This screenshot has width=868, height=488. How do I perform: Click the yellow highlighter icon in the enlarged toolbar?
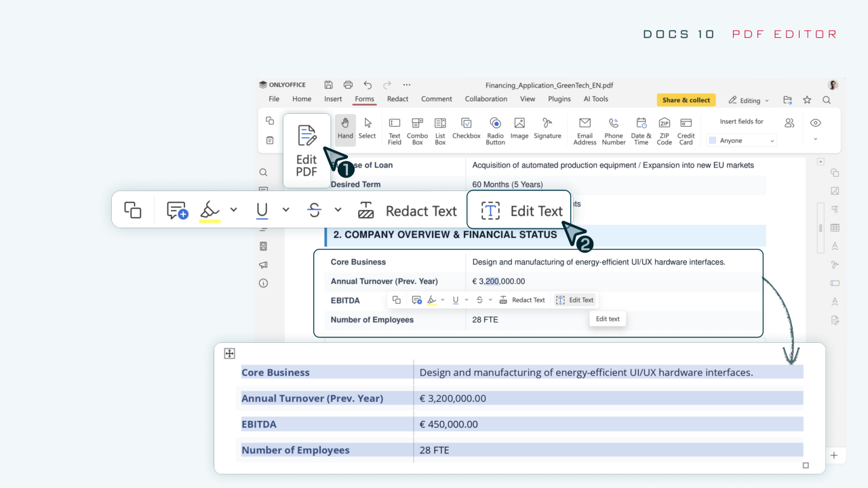[x=210, y=211]
